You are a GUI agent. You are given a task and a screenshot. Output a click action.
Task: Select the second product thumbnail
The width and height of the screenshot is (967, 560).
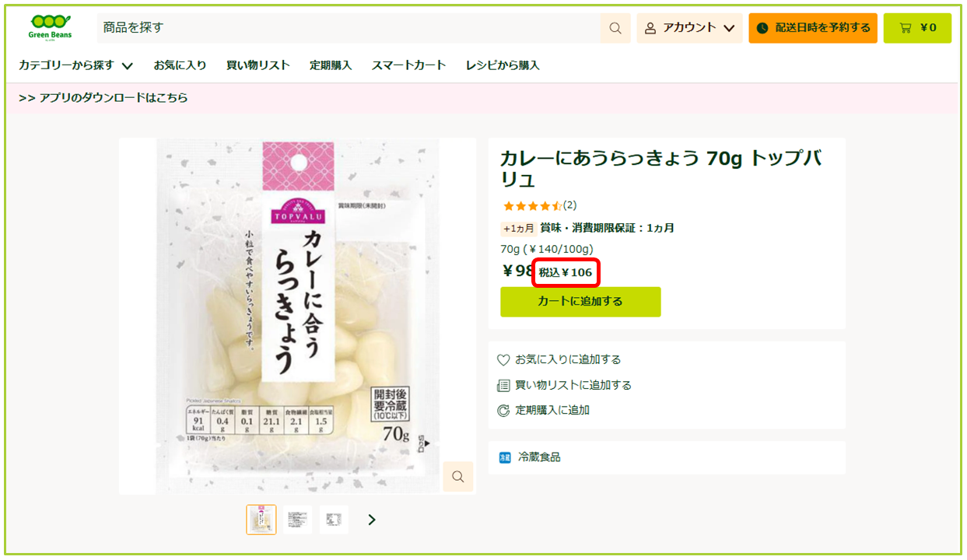(x=298, y=520)
